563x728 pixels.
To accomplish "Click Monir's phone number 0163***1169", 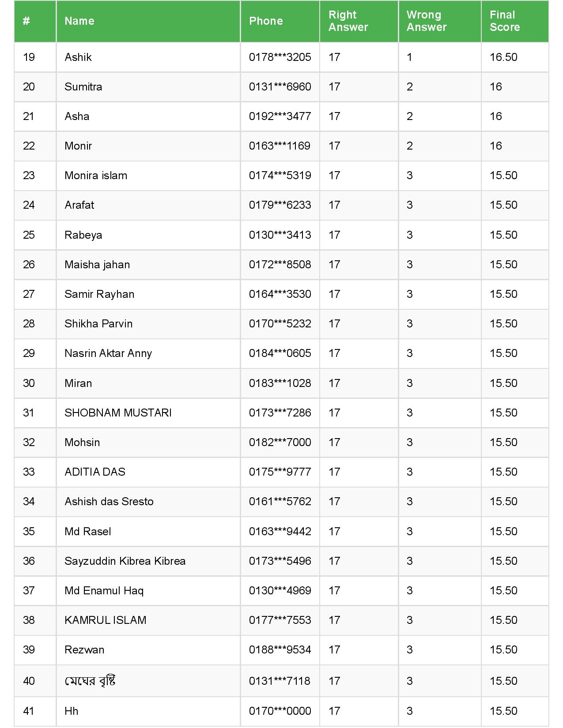I will coord(280,146).
